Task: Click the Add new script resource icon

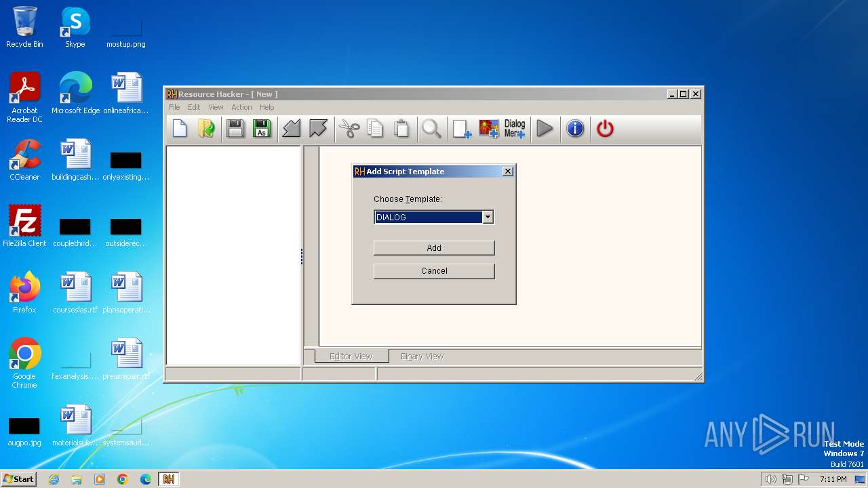Action: click(x=462, y=128)
